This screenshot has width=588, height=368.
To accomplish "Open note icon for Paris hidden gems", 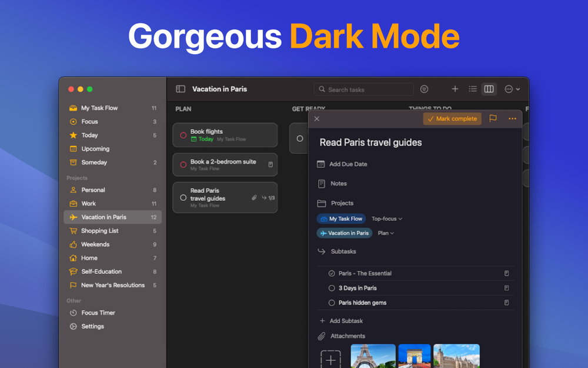I will click(507, 303).
